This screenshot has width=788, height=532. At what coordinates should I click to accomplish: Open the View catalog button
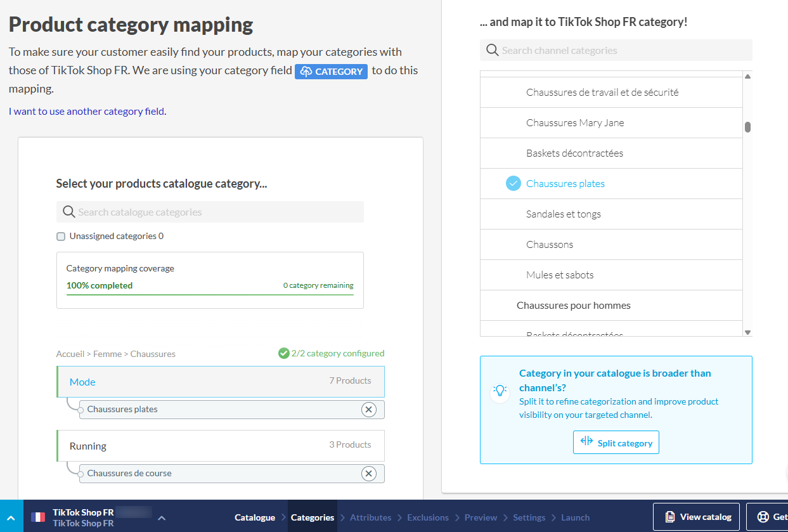coord(697,517)
